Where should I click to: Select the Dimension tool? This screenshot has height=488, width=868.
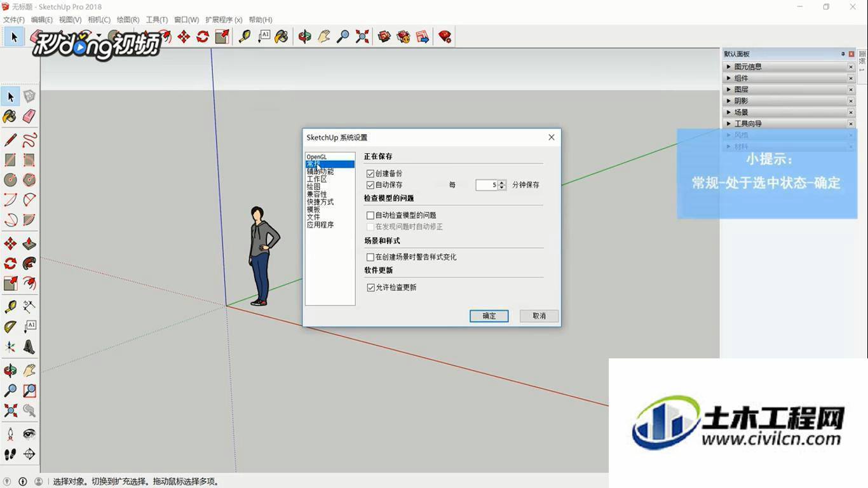(x=29, y=307)
